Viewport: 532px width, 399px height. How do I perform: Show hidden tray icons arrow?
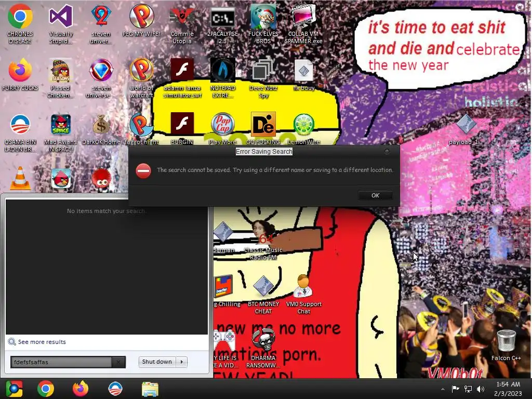443,389
